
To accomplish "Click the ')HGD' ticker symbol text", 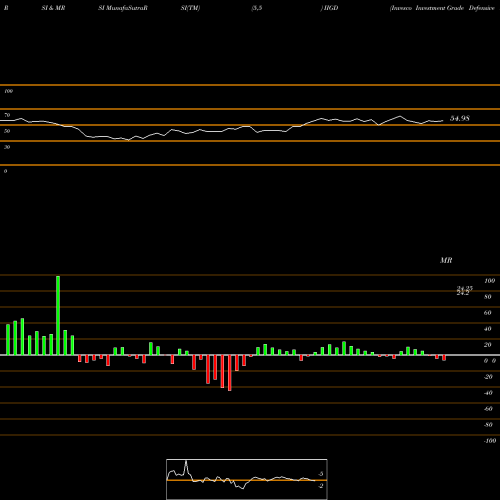I will [329, 8].
